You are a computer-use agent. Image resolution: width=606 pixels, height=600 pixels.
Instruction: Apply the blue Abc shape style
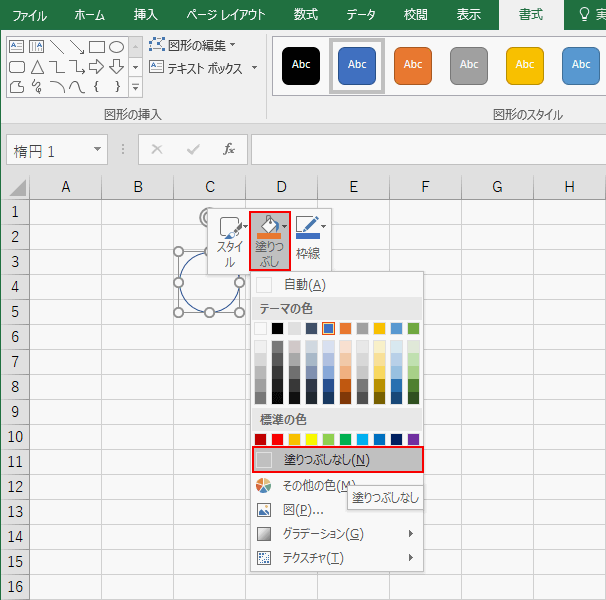[357, 66]
